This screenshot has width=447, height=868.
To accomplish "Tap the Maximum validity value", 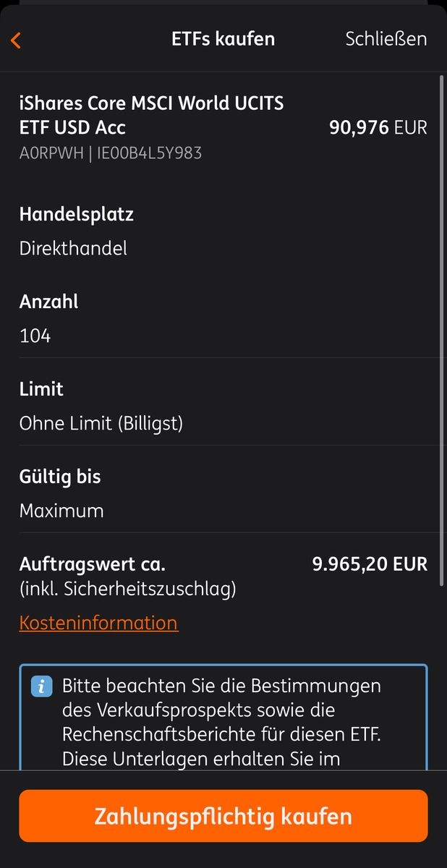I will tap(61, 511).
